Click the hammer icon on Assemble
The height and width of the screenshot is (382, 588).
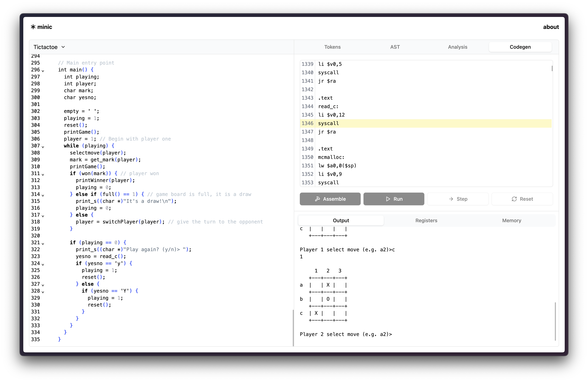[x=317, y=199]
